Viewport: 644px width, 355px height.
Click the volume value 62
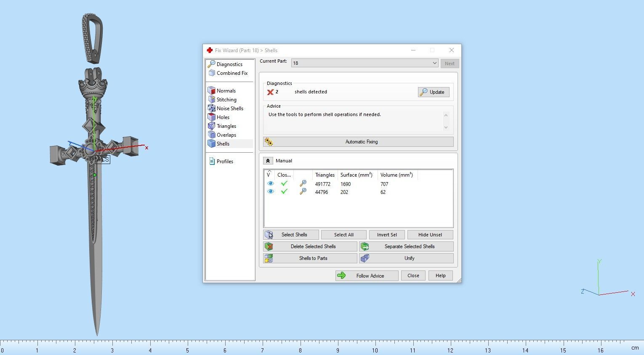(x=383, y=192)
